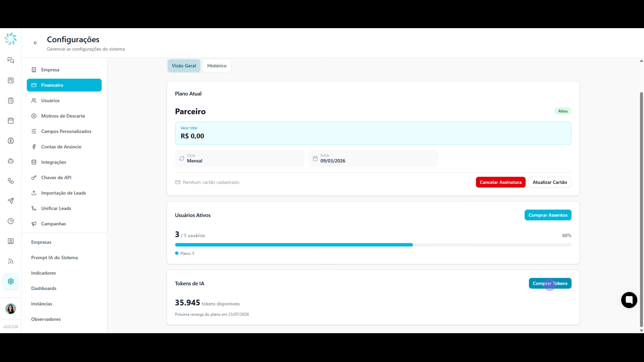Open the Integrações section

pyautogui.click(x=64, y=162)
